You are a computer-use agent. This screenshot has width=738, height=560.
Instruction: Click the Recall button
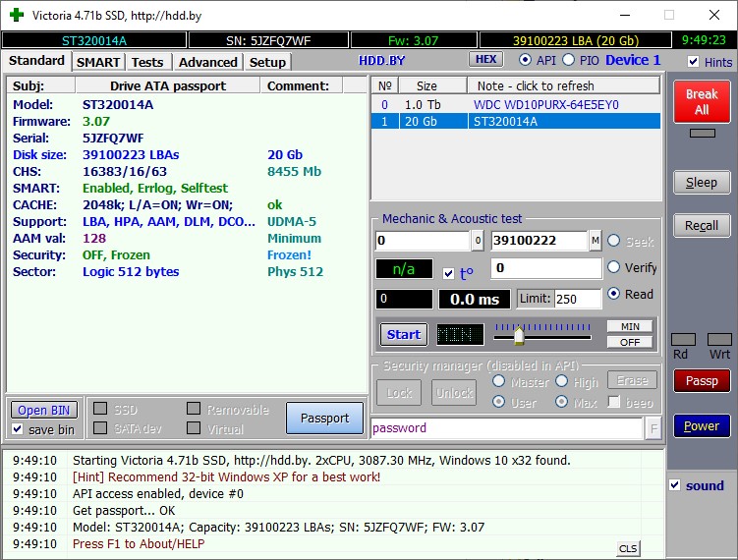702,226
